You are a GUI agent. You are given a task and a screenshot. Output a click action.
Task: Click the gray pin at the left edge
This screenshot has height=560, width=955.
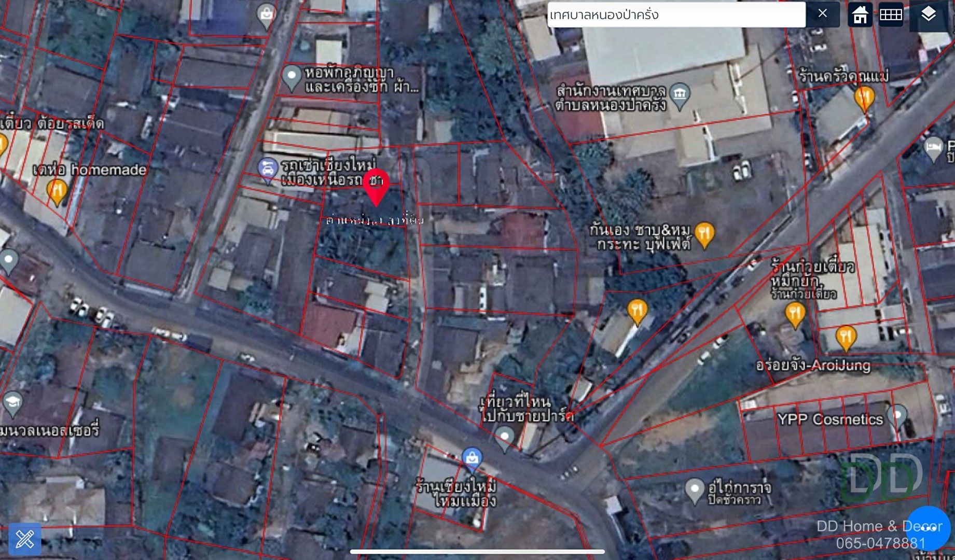point(8,261)
